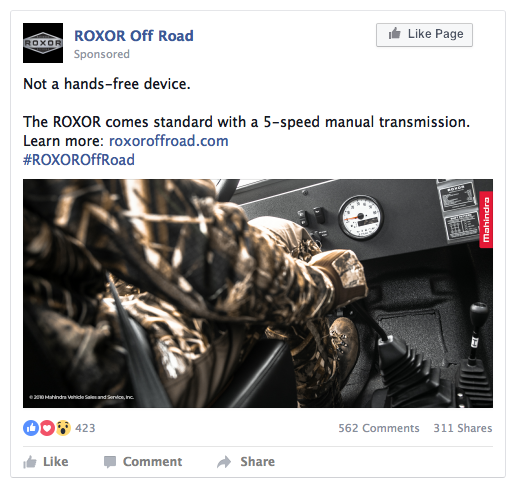Click the ROXOR logo profile picture

coord(43,43)
